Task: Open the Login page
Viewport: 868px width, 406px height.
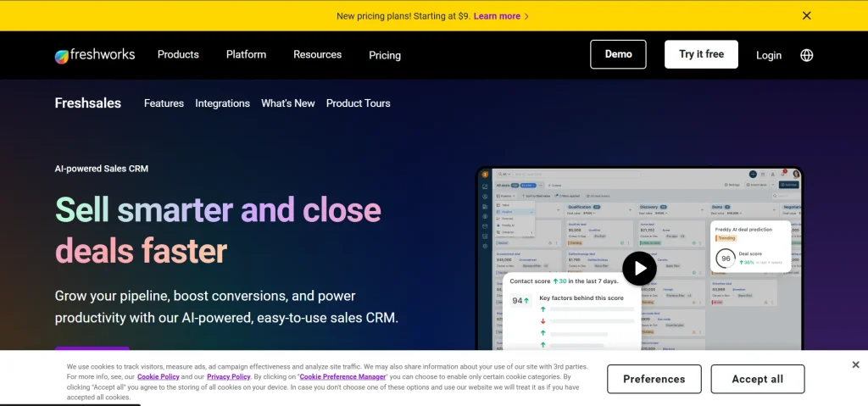Action: point(769,55)
